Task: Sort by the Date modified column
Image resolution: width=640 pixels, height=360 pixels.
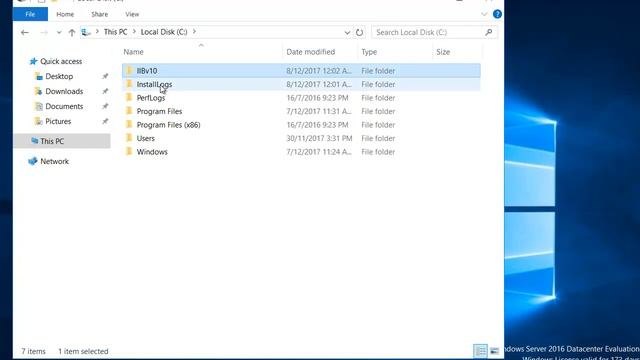Action: 311,52
